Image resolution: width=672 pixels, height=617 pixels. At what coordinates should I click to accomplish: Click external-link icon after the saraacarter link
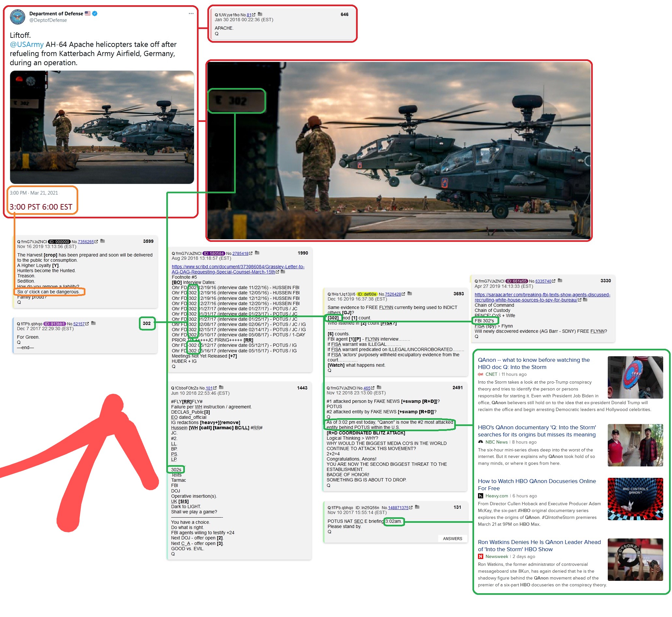coord(580,300)
